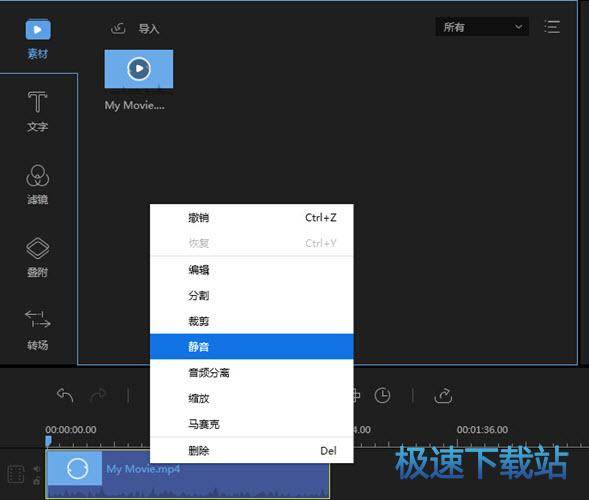Choose 裁剪 in context menu
The height and width of the screenshot is (500, 589).
[252, 321]
